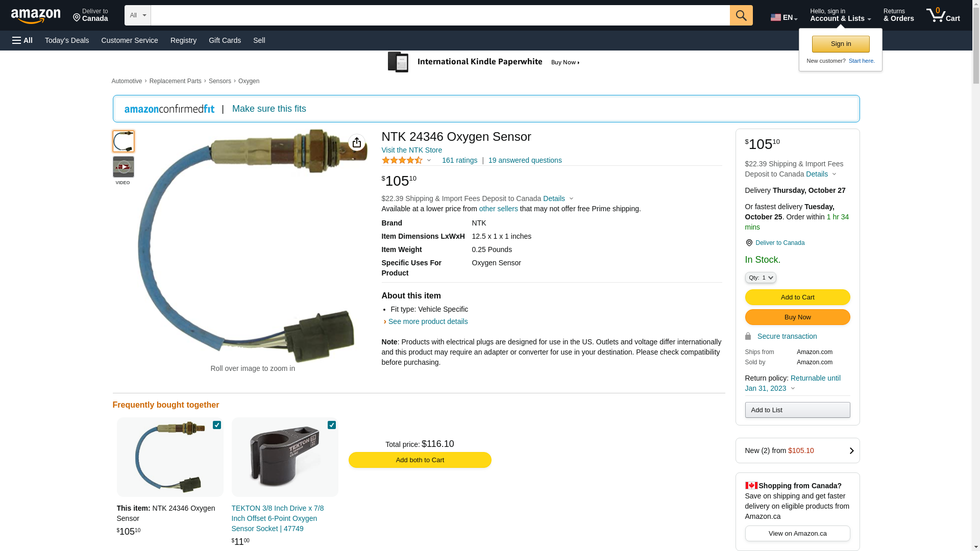Open Today's Deals menu item
Viewport: 980px width, 551px height.
tap(67, 40)
